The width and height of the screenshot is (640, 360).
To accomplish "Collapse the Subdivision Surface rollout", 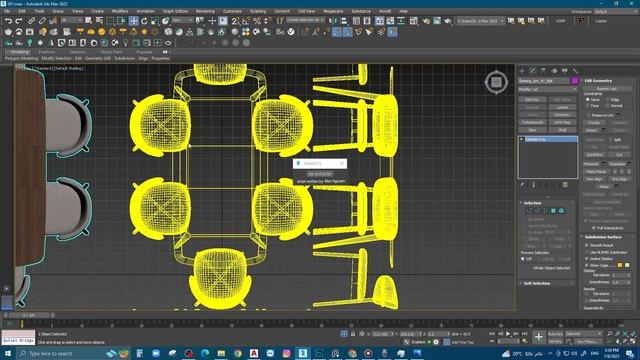I will [603, 237].
